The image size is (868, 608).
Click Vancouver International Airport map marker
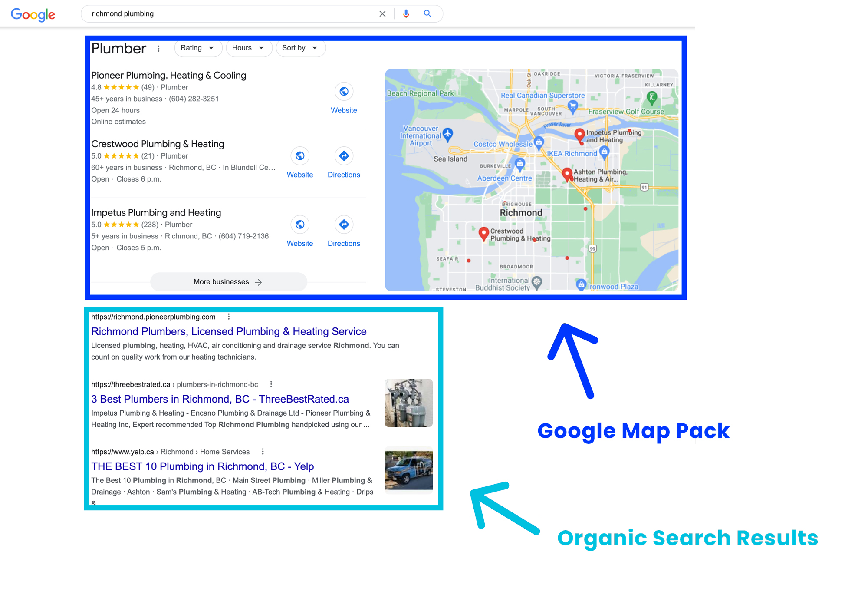point(448,134)
